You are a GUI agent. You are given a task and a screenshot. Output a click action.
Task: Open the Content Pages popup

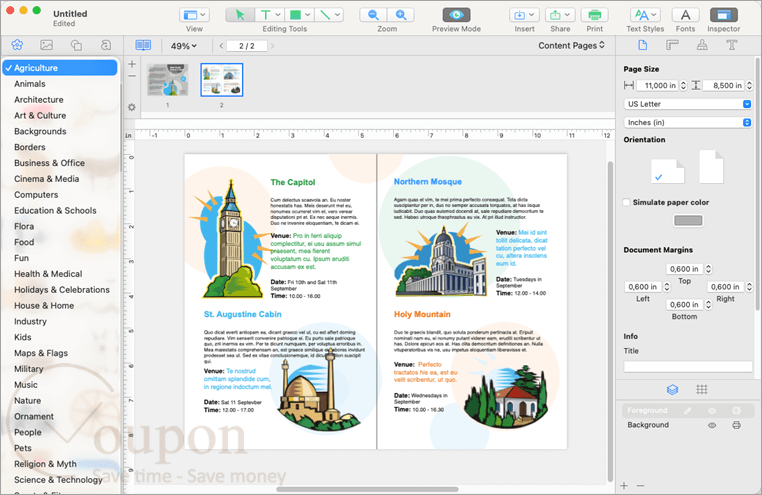571,45
